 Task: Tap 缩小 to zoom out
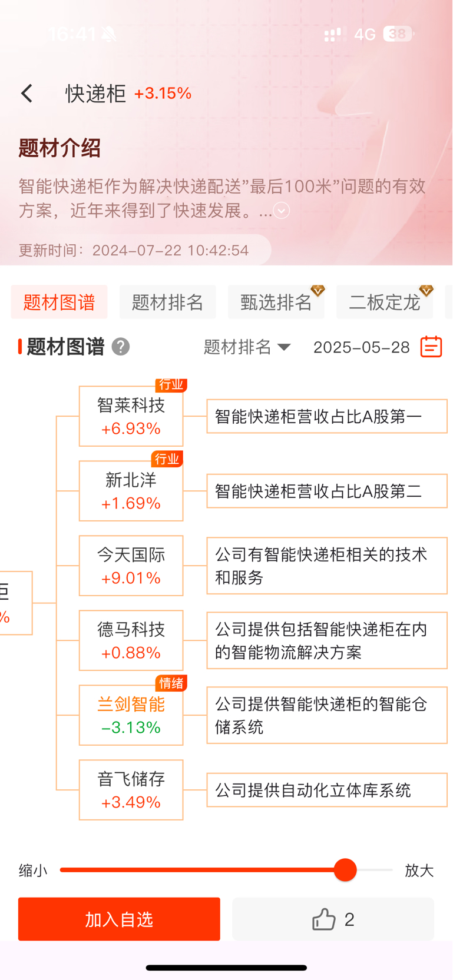(33, 871)
